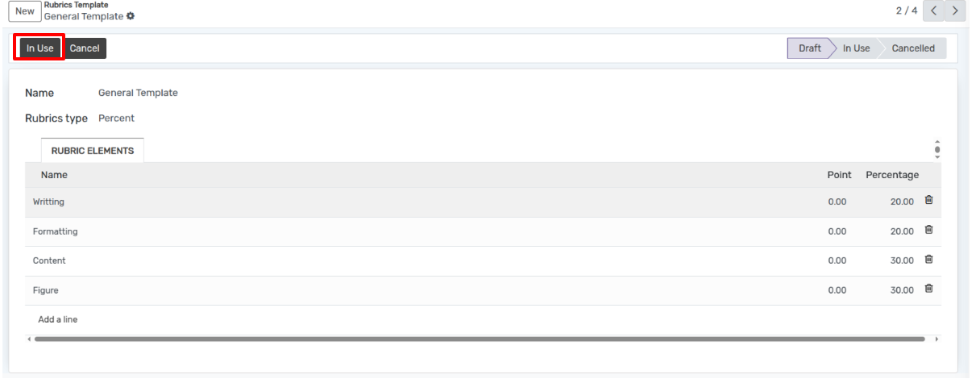Delete the Content rubric element row
The width and height of the screenshot is (980, 387).
click(928, 260)
